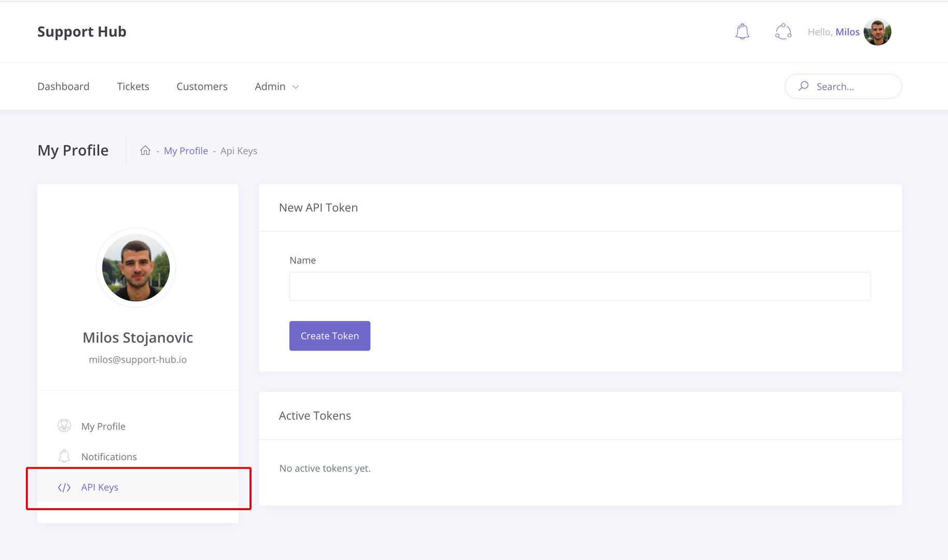Click the Notifications sidebar bell icon
948x560 pixels.
(64, 456)
